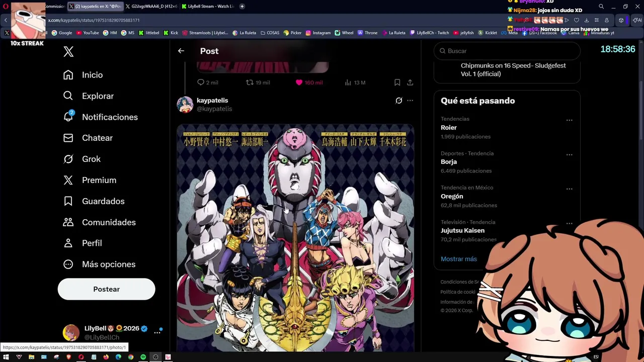This screenshot has height=362, width=644.
Task: Open OBS Studio from the taskbar
Action: (155, 357)
